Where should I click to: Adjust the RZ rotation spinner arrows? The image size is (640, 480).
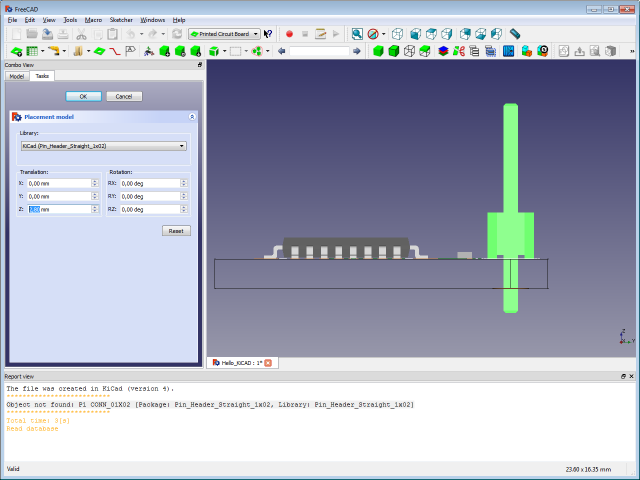point(184,209)
